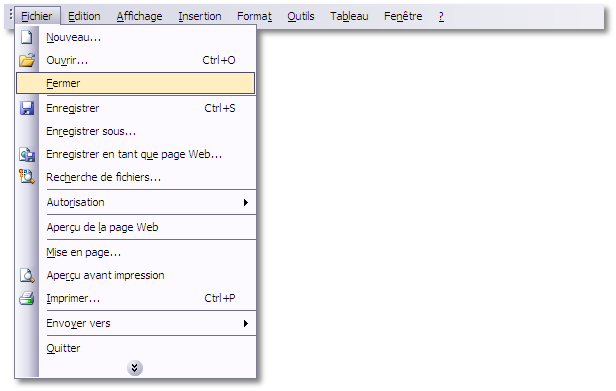
Task: Open the Fenêtre menu
Action: point(403,16)
